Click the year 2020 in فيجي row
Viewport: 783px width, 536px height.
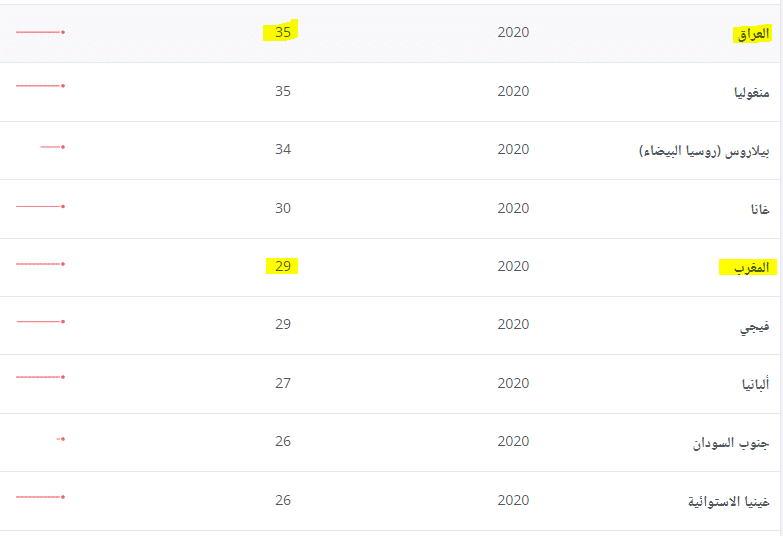(x=513, y=325)
